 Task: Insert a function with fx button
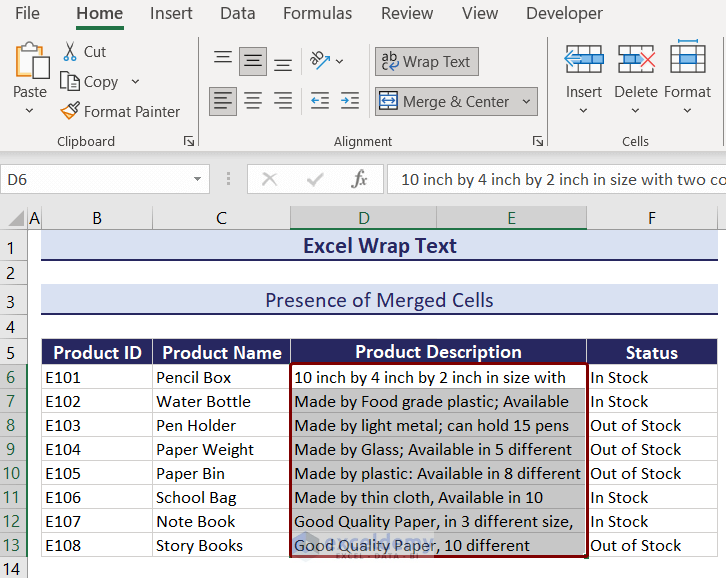pyautogui.click(x=360, y=179)
